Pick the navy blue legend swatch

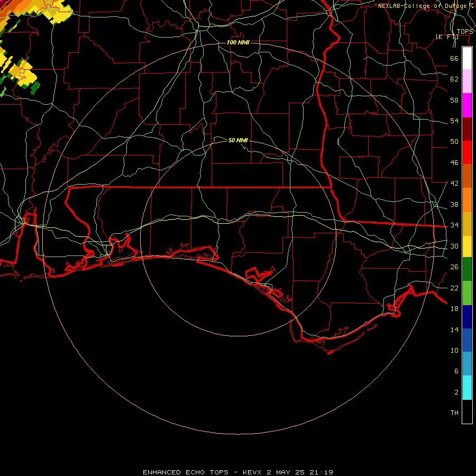467,317
